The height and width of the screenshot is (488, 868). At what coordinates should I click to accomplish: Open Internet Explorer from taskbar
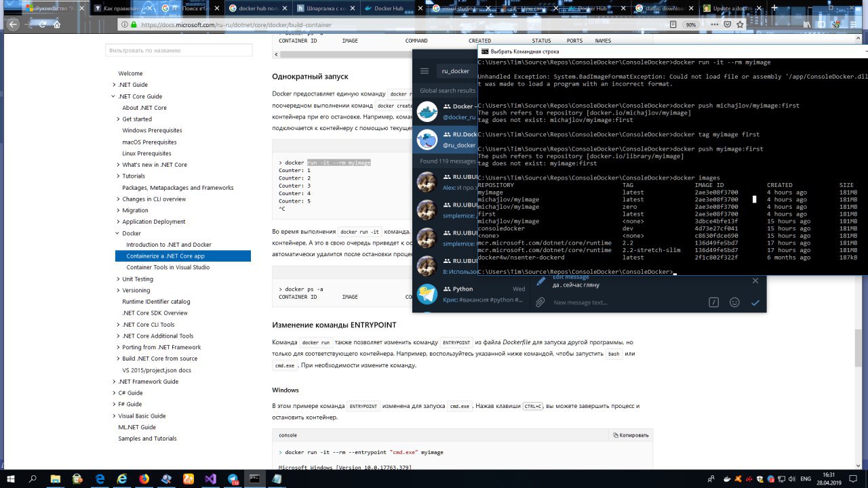tap(122, 479)
